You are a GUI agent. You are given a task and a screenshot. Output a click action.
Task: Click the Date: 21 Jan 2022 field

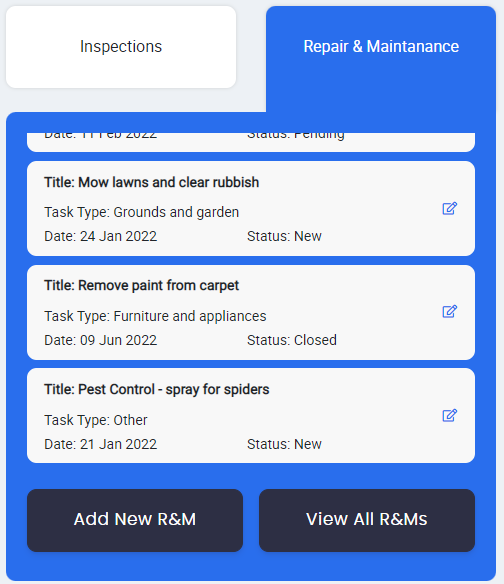tap(101, 444)
